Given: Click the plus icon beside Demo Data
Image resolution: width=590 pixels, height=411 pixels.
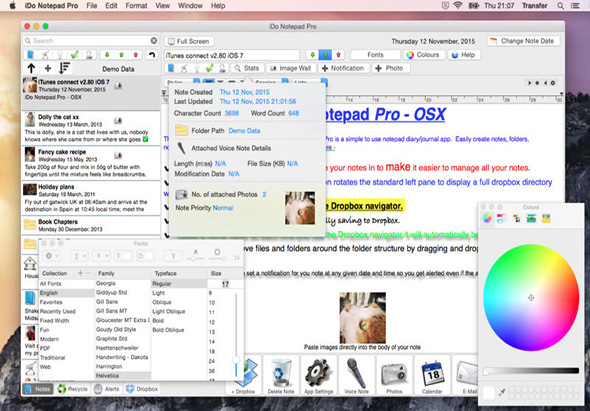Looking at the screenshot, I should click(x=48, y=68).
